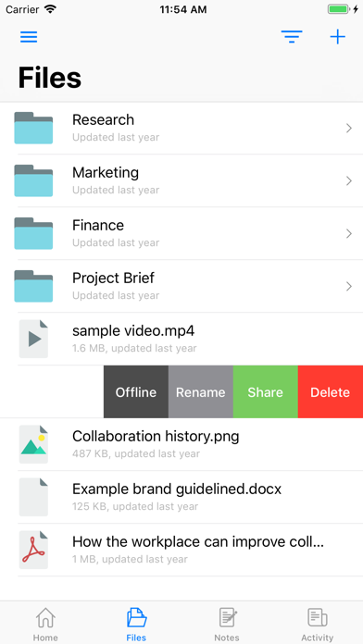Open the Activity tab

318,625
